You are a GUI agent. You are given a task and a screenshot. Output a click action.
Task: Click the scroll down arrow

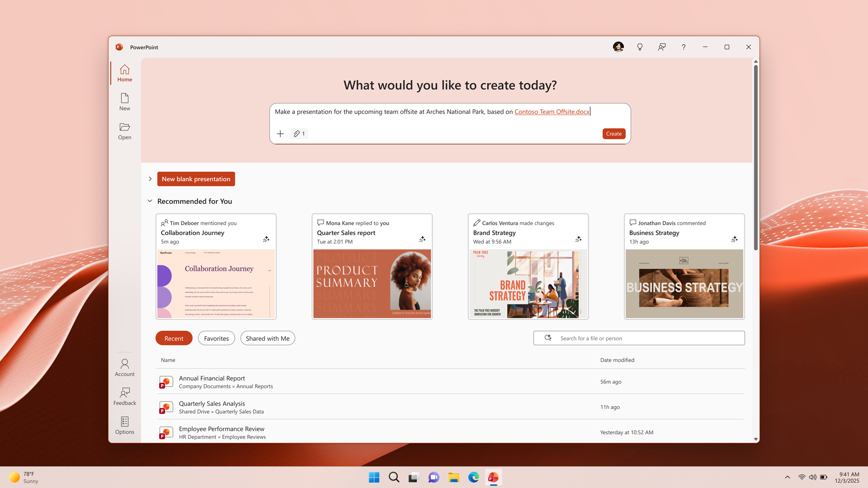pyautogui.click(x=755, y=439)
